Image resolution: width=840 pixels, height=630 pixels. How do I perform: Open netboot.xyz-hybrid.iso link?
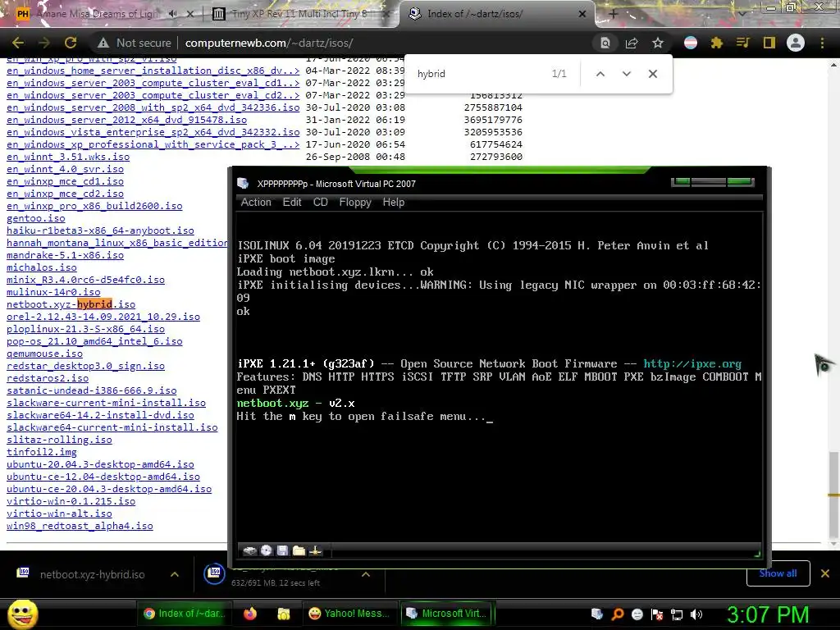[71, 304]
